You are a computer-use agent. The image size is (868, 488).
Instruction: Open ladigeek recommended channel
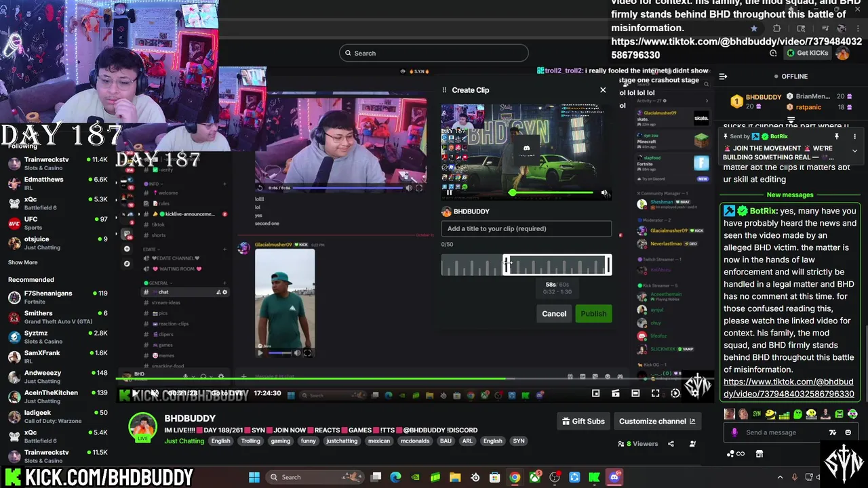click(x=58, y=416)
